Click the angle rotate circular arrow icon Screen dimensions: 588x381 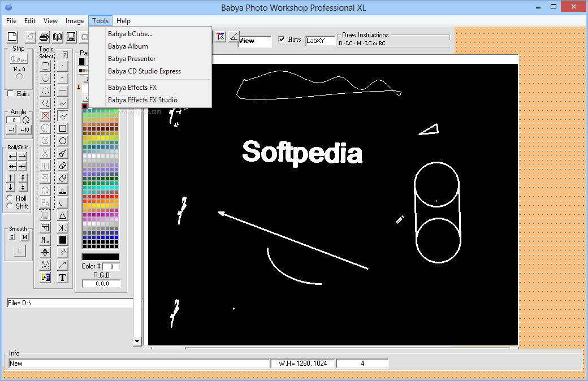(26, 120)
